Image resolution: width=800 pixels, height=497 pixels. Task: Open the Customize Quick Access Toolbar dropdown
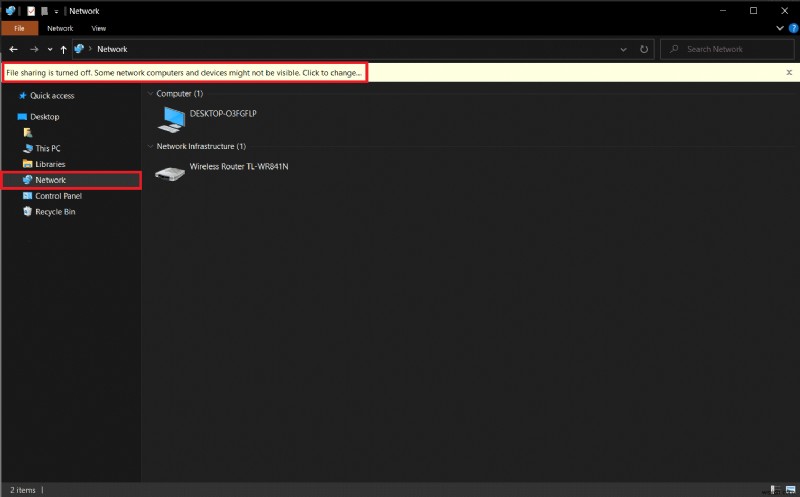pyautogui.click(x=56, y=11)
